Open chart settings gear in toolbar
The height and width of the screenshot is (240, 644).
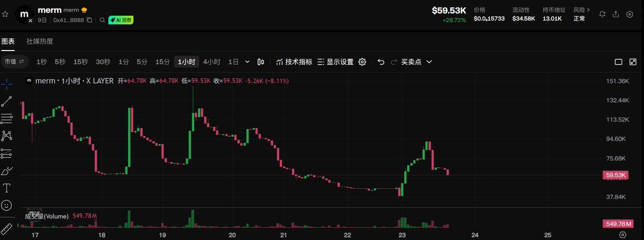pyautogui.click(x=362, y=62)
